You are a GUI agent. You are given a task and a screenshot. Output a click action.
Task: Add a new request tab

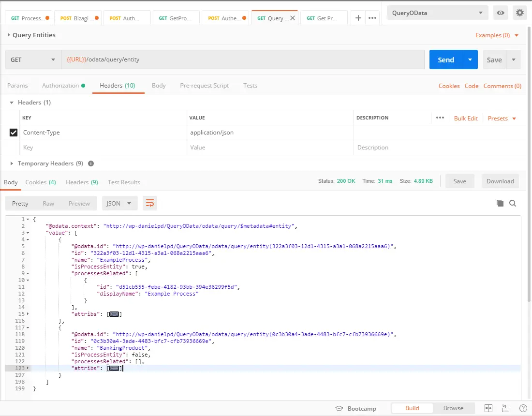click(358, 18)
